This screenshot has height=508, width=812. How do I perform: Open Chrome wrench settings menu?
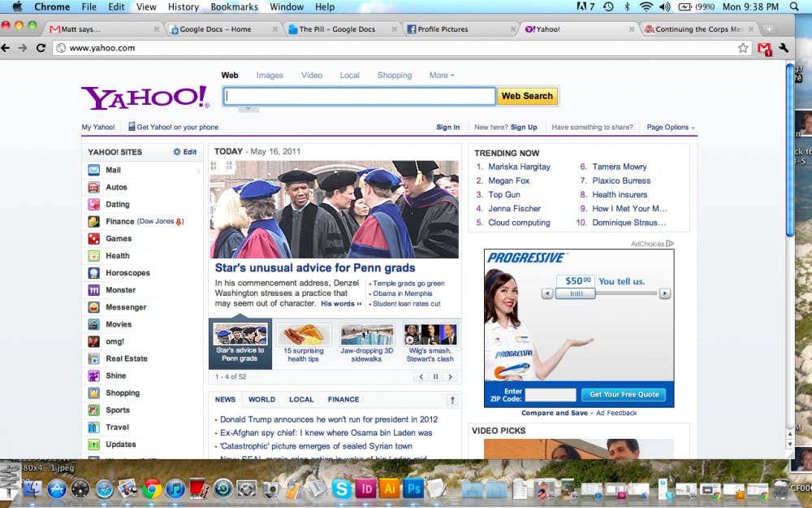tap(784, 48)
